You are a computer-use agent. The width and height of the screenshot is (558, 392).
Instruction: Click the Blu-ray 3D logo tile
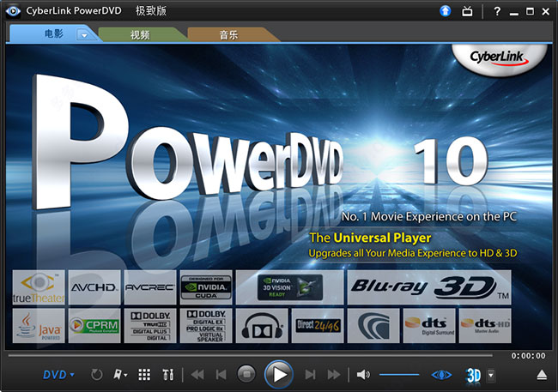(x=429, y=287)
